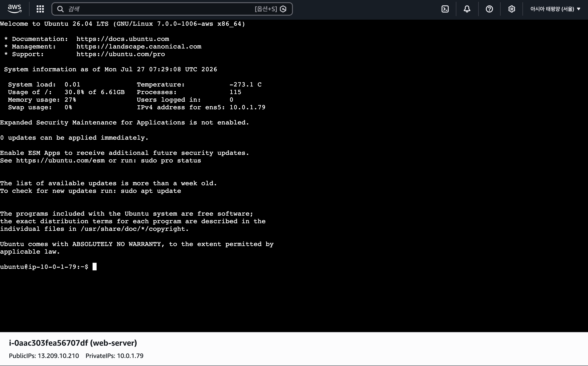The height and width of the screenshot is (366, 588).
Task: Click the https://ubuntu.com/pro support URL
Action: (x=121, y=54)
